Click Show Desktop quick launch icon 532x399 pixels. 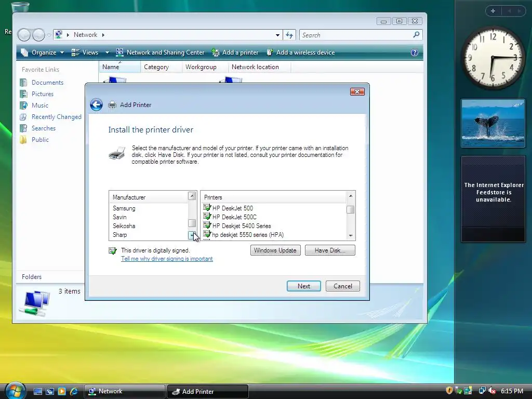37,391
